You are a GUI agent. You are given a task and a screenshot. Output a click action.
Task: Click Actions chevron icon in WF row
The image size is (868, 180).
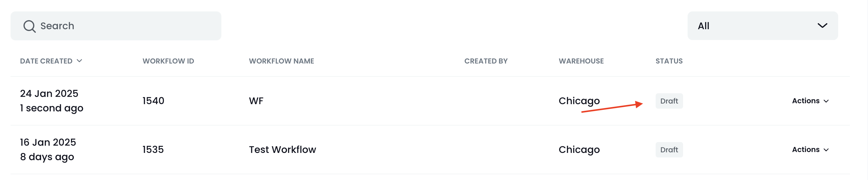[x=826, y=101]
